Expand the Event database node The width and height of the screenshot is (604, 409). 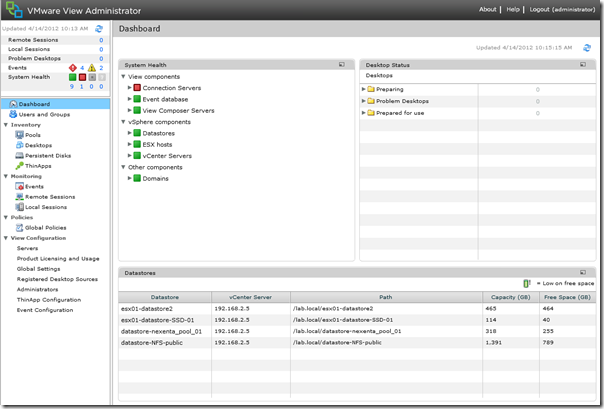(129, 99)
